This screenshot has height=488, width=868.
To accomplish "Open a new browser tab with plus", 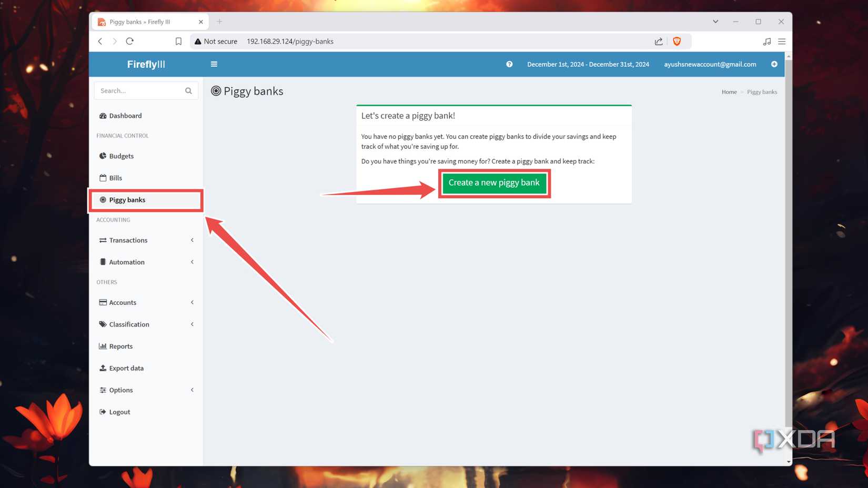I will point(219,22).
